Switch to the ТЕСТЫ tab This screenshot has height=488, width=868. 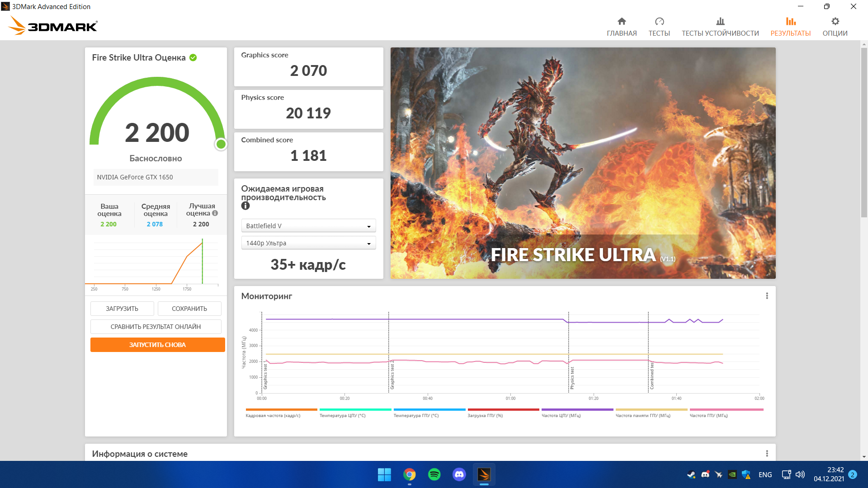659,27
